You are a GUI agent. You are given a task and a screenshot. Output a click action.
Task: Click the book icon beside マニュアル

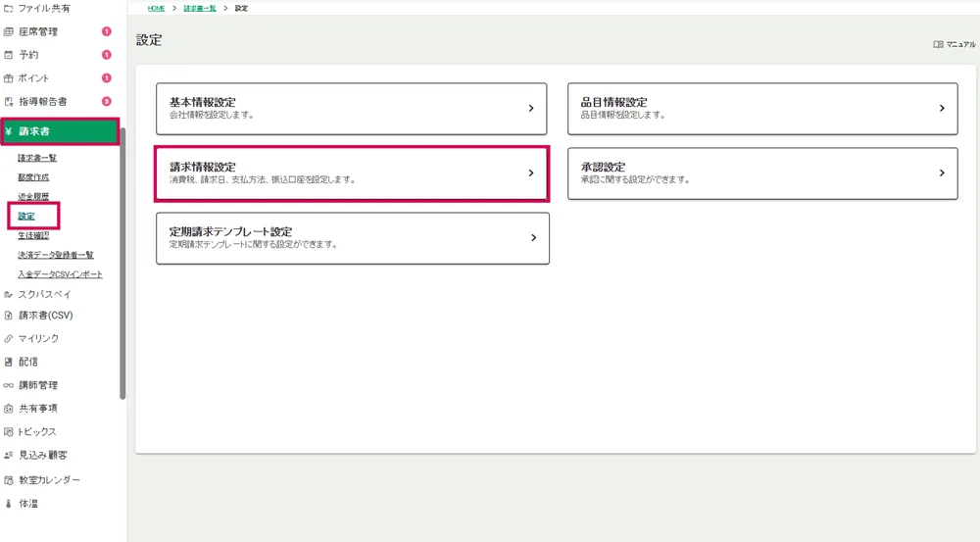938,44
